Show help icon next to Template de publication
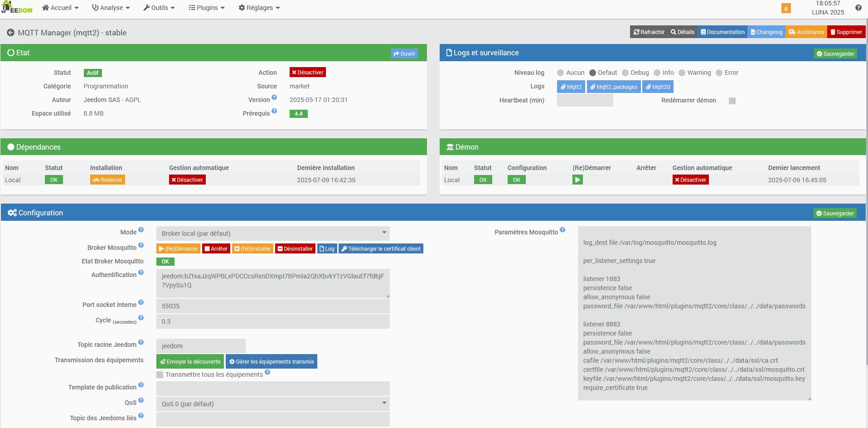This screenshot has width=868, height=428. pos(141,385)
